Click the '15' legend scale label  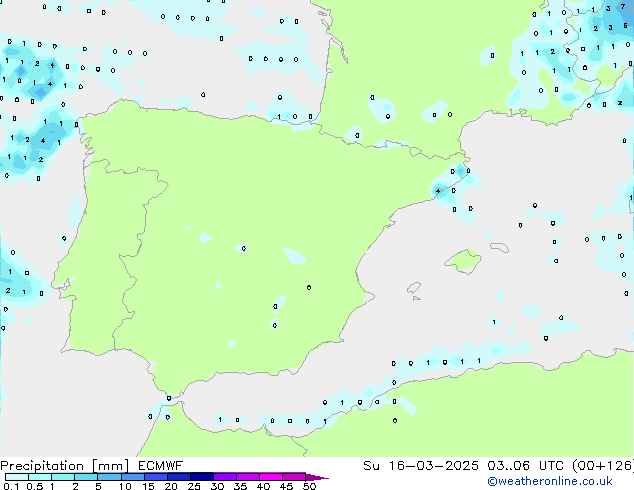[148, 486]
